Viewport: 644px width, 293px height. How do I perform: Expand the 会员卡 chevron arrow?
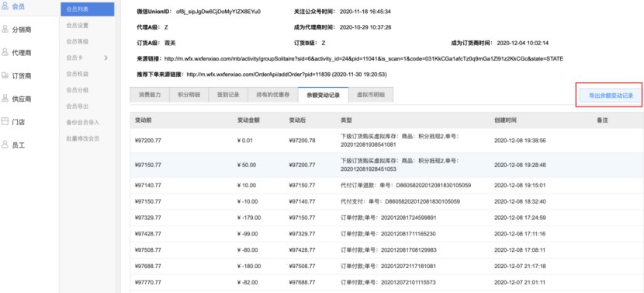pos(106,58)
